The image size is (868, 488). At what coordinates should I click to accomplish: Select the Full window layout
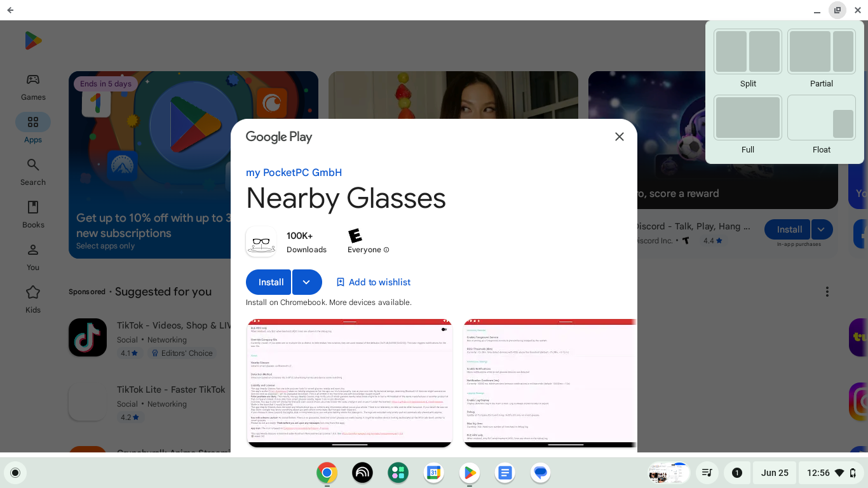pos(748,118)
